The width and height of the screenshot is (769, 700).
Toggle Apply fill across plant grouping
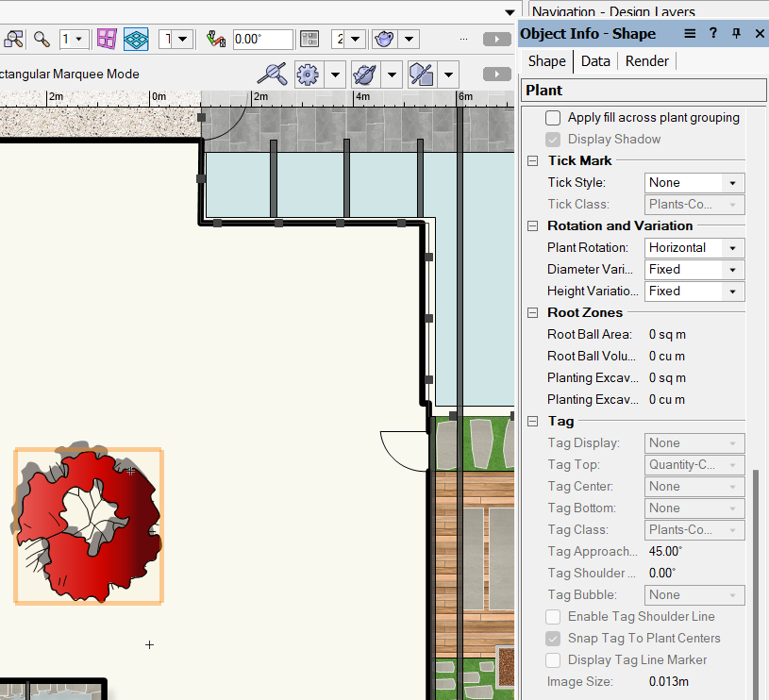[552, 118]
